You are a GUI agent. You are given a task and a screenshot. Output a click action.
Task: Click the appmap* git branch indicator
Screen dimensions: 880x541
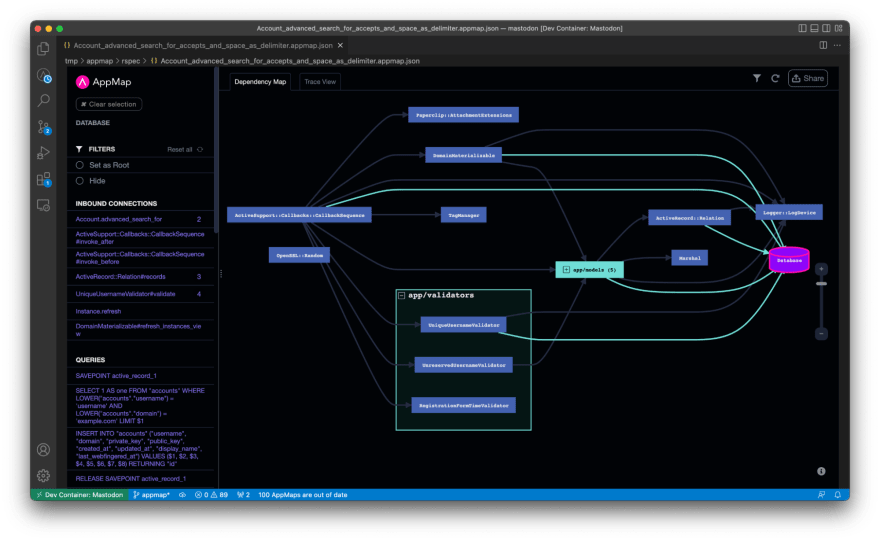pos(152,495)
